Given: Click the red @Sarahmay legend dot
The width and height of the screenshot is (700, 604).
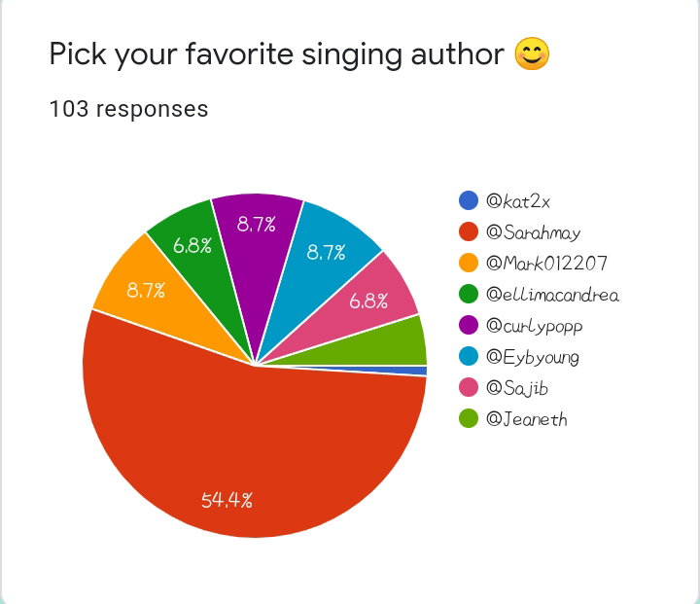Looking at the screenshot, I should (469, 231).
